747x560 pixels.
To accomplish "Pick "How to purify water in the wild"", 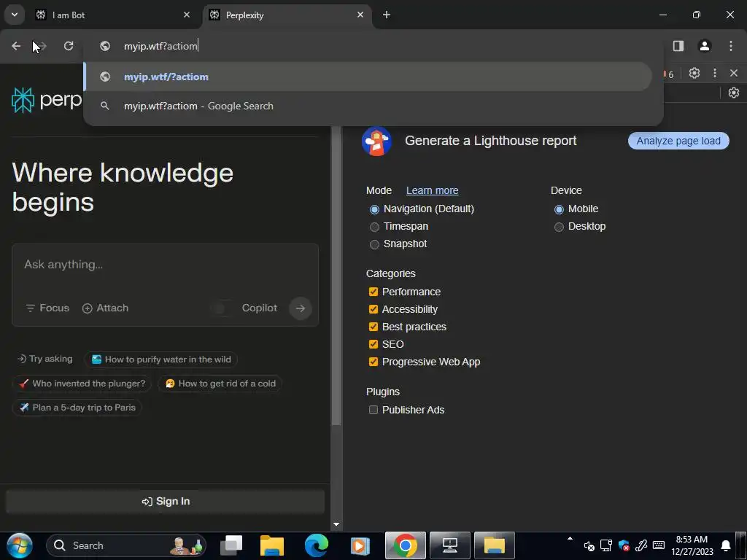I will [x=160, y=359].
